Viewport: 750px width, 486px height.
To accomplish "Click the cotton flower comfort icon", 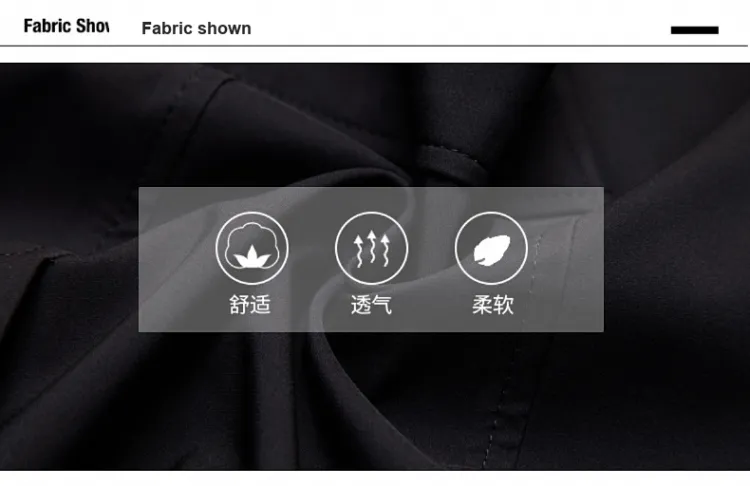I will 252,248.
